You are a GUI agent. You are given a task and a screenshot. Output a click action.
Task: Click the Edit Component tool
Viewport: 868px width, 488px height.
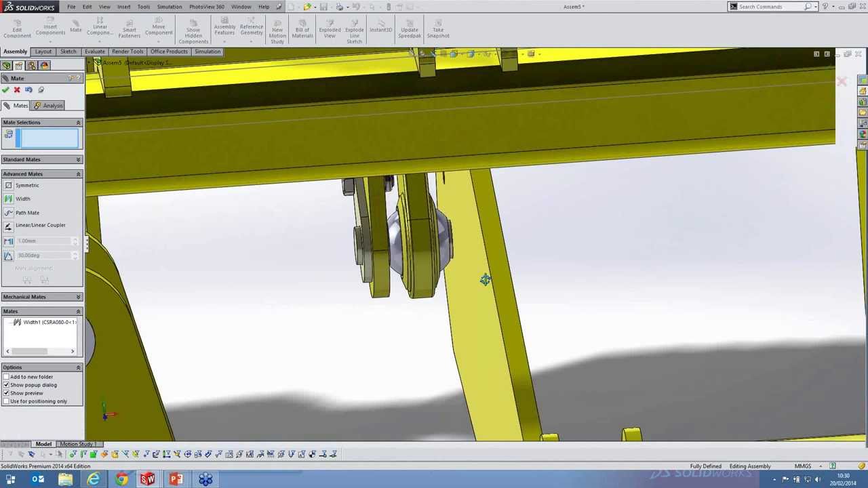coord(17,28)
